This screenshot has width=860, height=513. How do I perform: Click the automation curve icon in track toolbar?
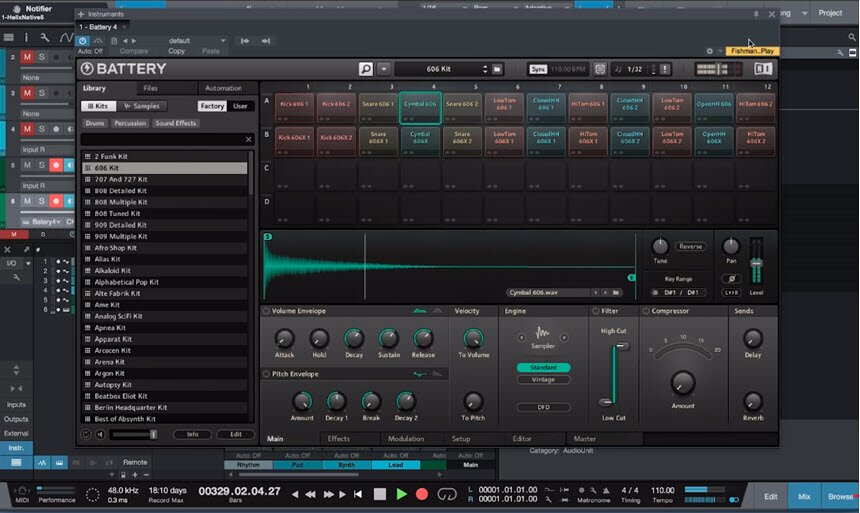click(x=66, y=37)
